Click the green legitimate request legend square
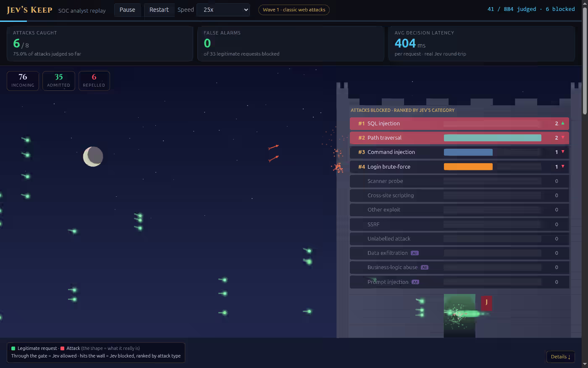The image size is (588, 368). [13, 348]
